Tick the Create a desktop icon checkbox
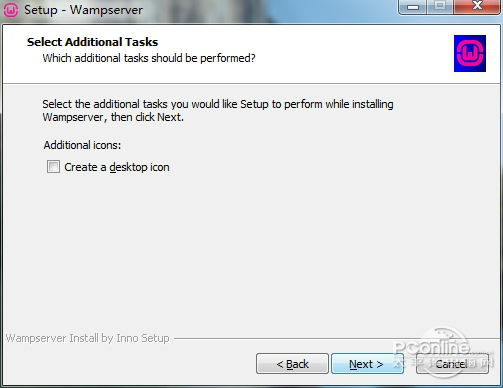 [53, 167]
